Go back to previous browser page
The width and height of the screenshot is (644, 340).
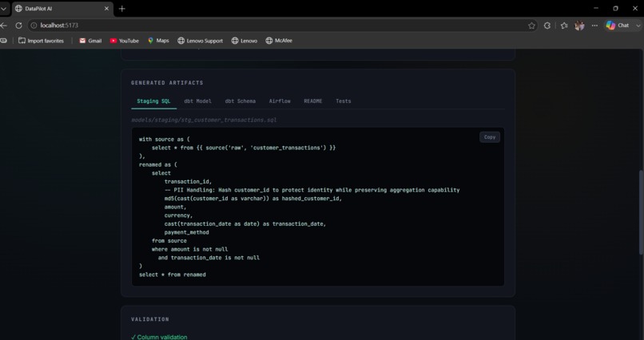(x=4, y=26)
